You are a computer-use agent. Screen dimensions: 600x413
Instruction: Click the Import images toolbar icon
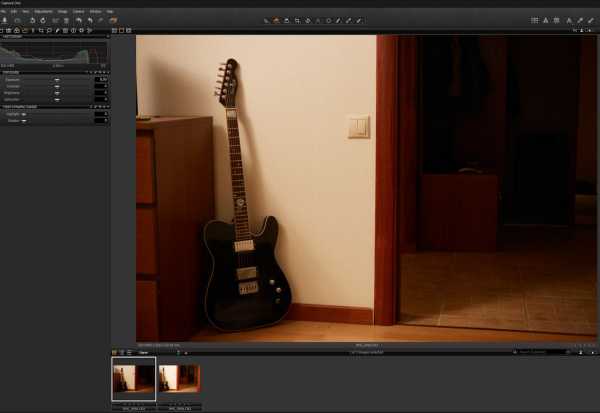coord(5,20)
